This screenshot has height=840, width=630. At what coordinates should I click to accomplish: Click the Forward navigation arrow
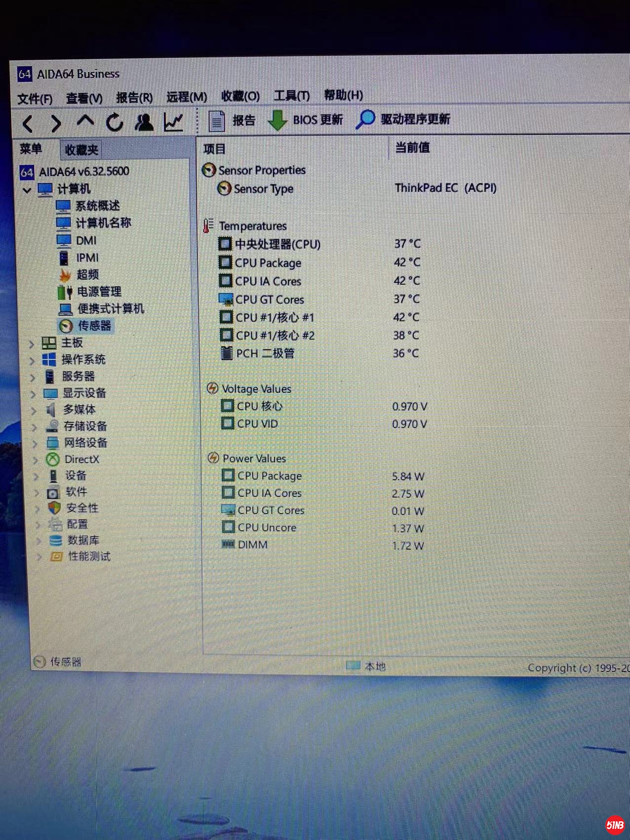56,123
